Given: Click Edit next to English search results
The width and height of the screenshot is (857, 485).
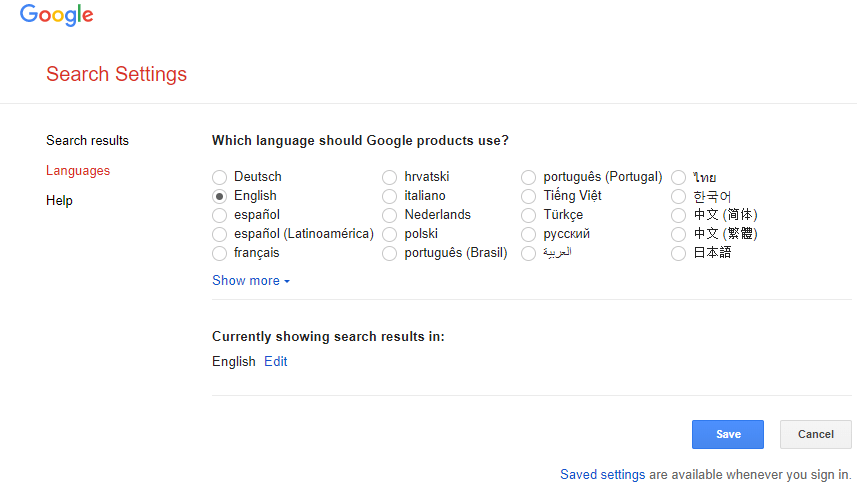Looking at the screenshot, I should pos(275,362).
